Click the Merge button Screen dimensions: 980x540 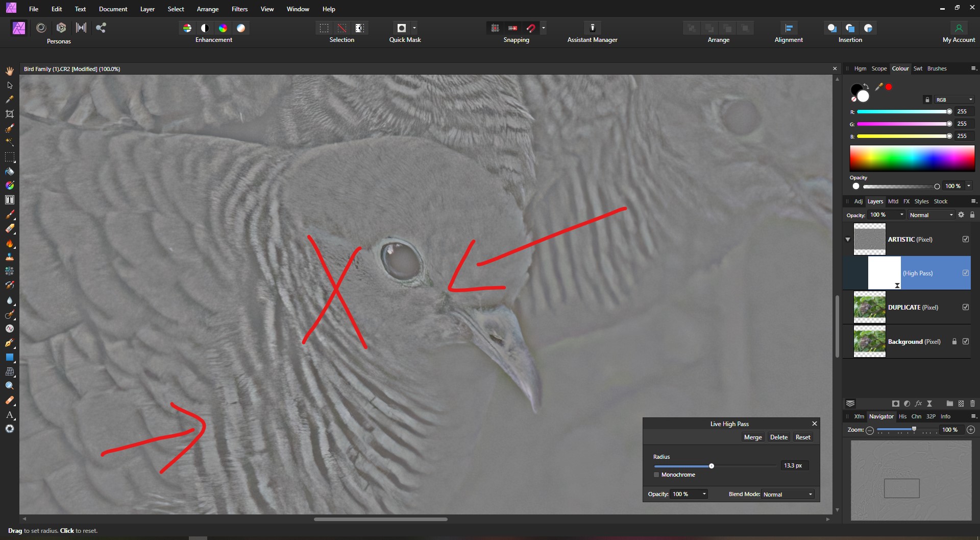(x=753, y=437)
